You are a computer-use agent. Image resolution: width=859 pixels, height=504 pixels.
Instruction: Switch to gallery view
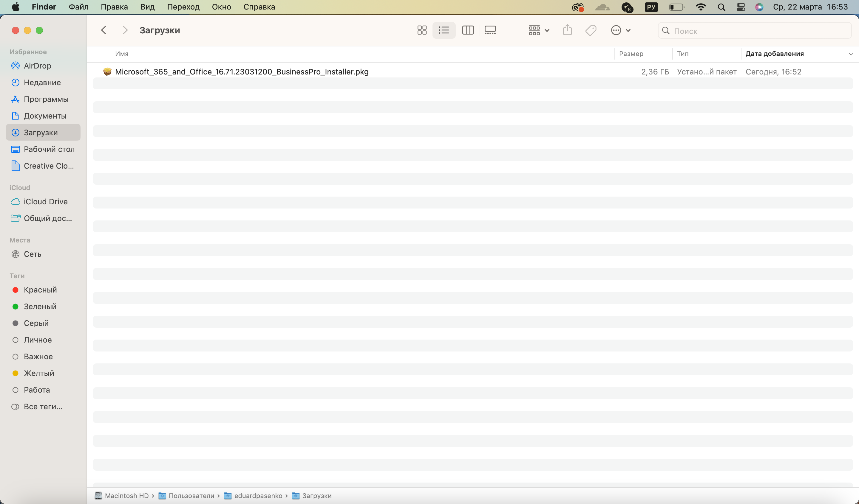pos(490,30)
